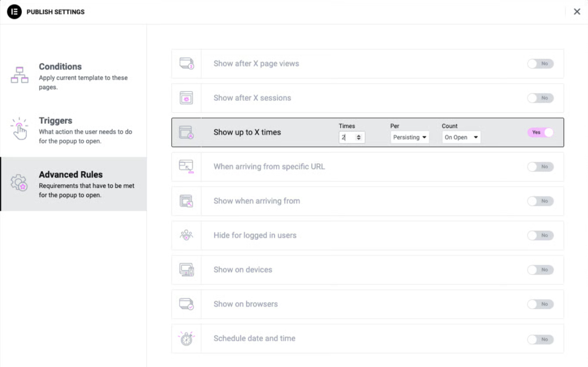Switch to the Conditions section

click(60, 66)
